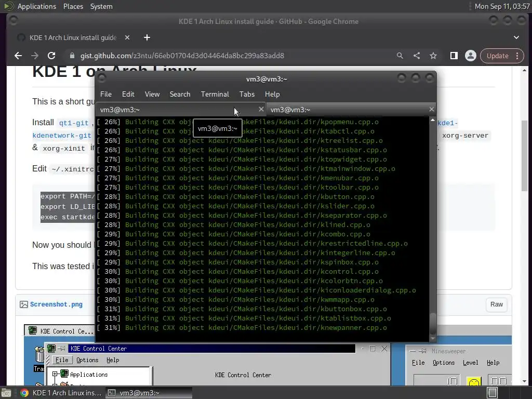
Task: Click the image file icon beside Screenshot.png
Action: [x=24, y=304]
